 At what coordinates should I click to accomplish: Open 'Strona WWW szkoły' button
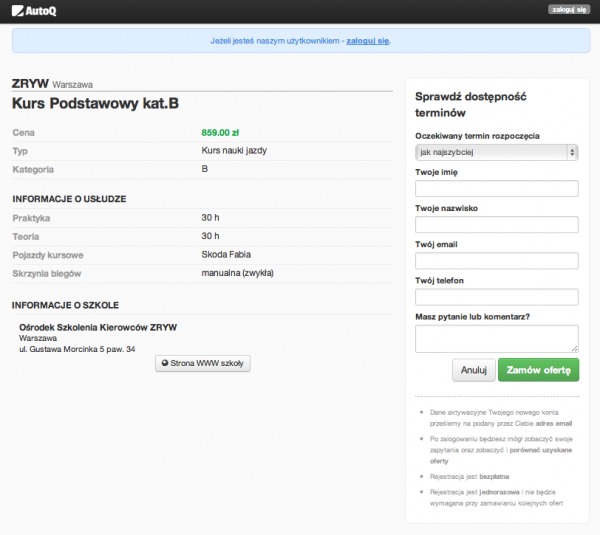click(x=203, y=363)
